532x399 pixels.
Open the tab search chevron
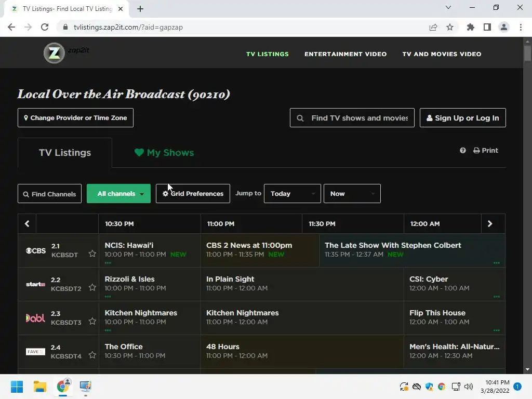click(x=448, y=7)
